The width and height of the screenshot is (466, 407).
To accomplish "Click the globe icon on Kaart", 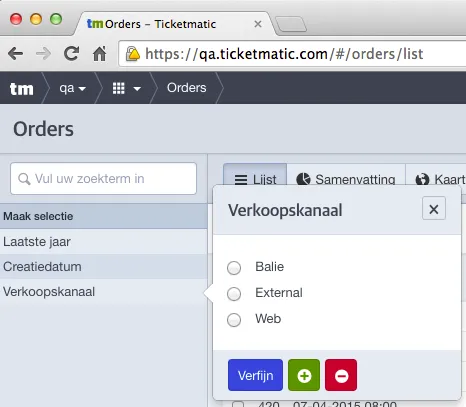I will pos(422,179).
